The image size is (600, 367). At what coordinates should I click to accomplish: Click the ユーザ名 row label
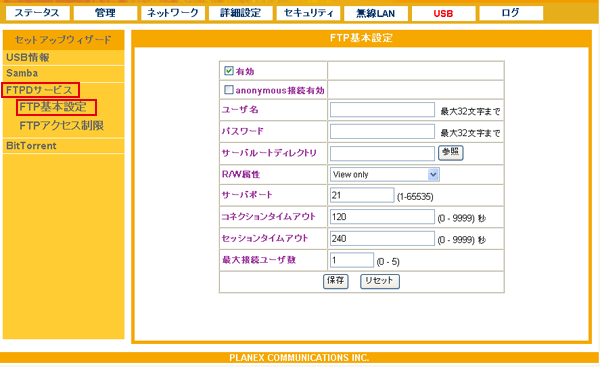click(240, 110)
